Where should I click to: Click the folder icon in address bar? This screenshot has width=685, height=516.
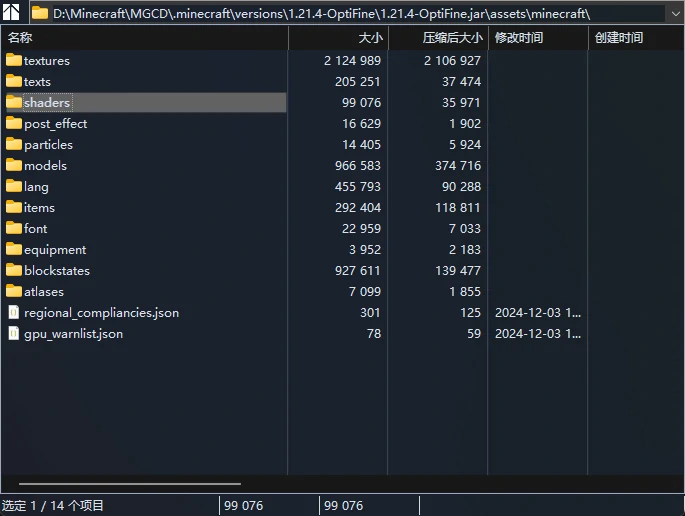click(40, 13)
